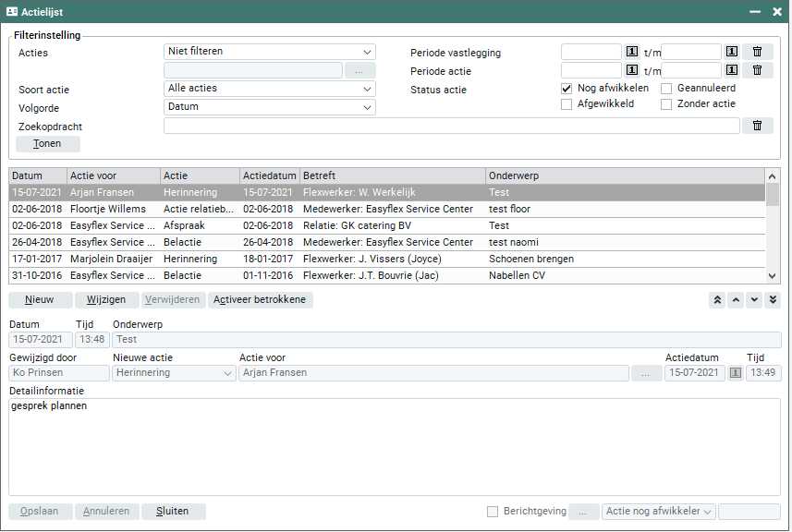
Task: Go to previous record arrow
Action: click(x=736, y=299)
